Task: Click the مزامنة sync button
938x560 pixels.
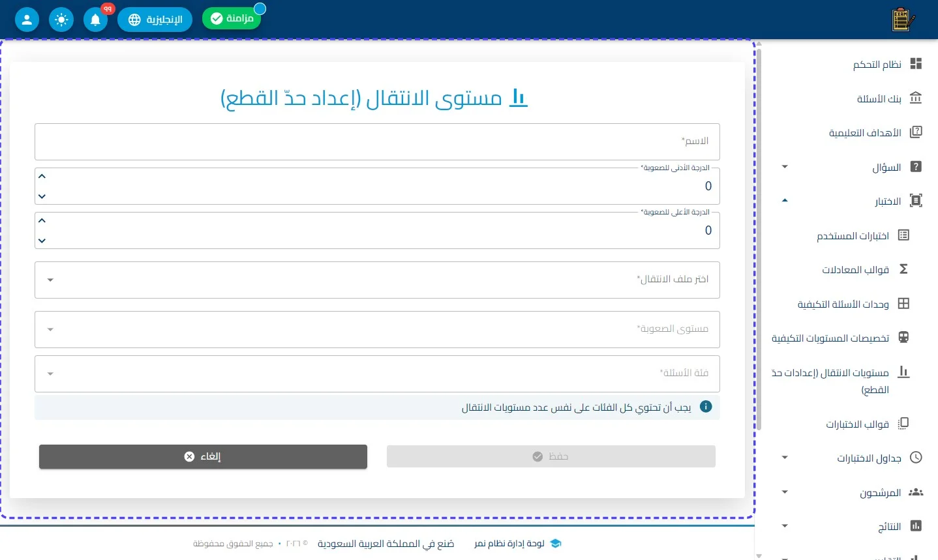Action: point(232,18)
